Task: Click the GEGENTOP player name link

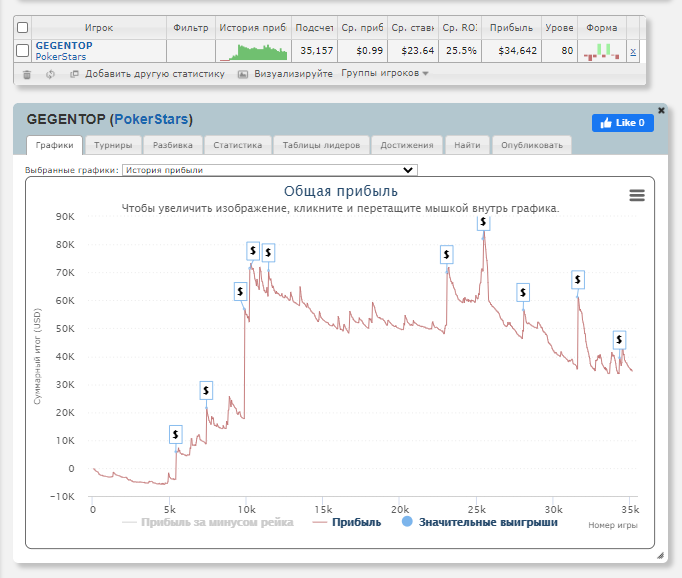Action: 64,46
